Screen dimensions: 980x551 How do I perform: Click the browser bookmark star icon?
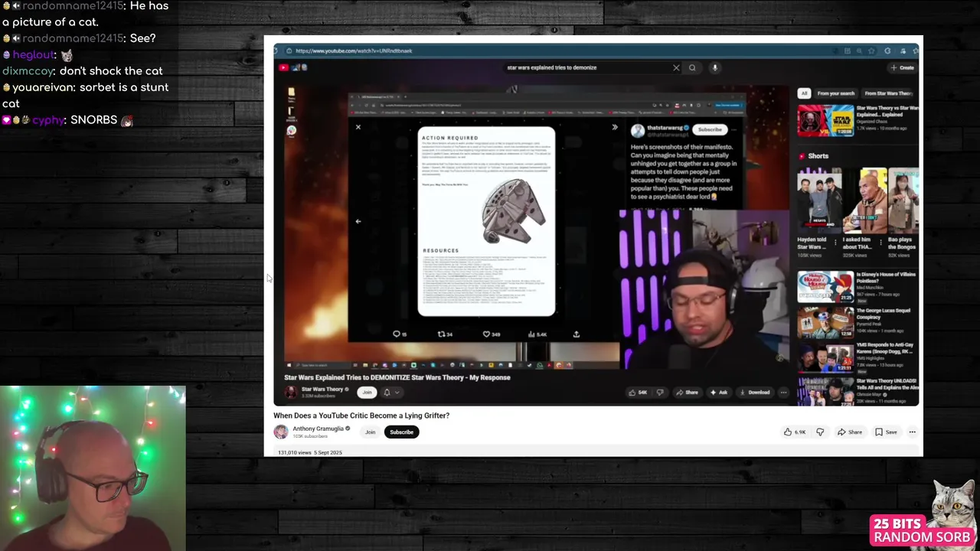[x=871, y=51]
